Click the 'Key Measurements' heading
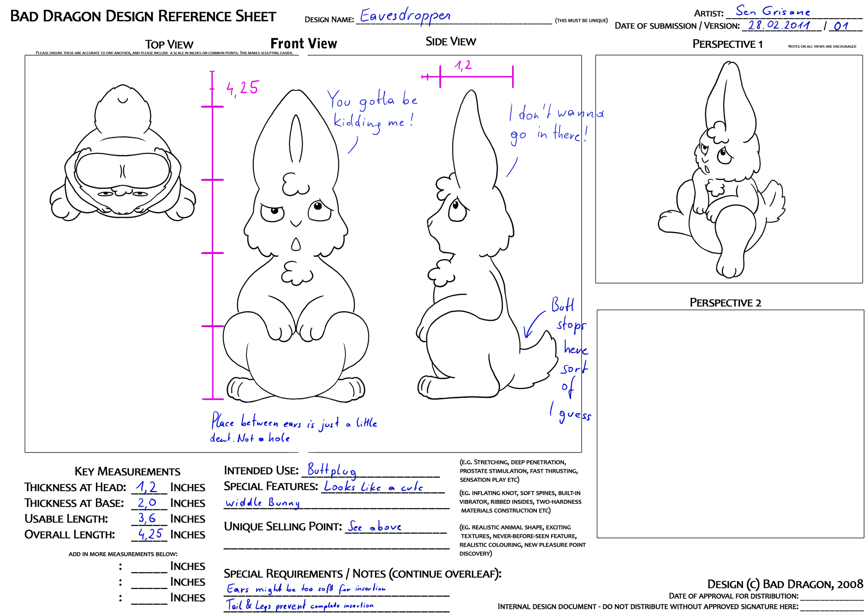The height and width of the screenshot is (614, 868). click(x=127, y=471)
